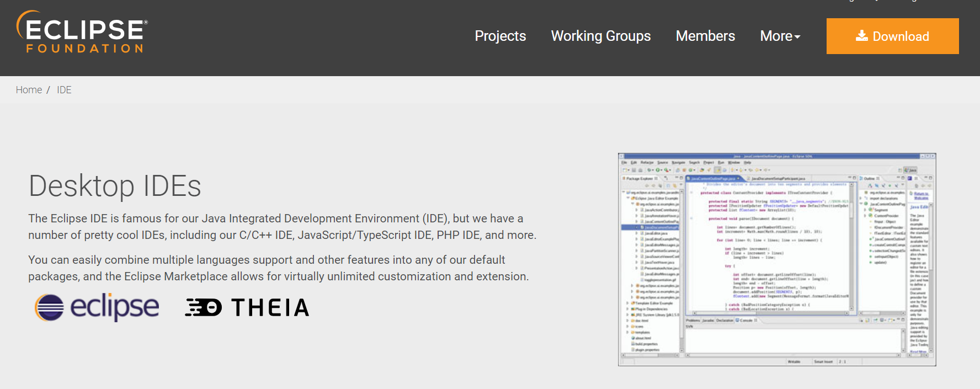980x389 pixels.
Task: Select the IDE breadcrumb link
Action: (x=64, y=90)
